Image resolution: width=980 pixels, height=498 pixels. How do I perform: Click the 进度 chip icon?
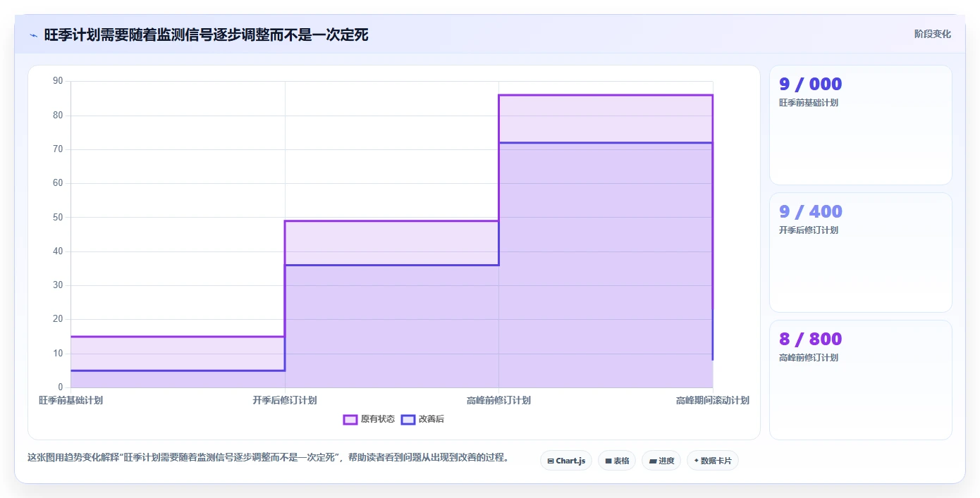(x=653, y=461)
